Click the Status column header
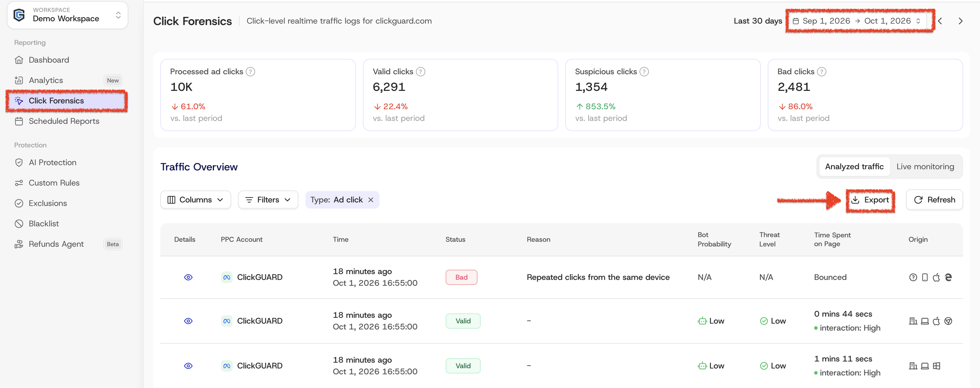 coord(455,239)
